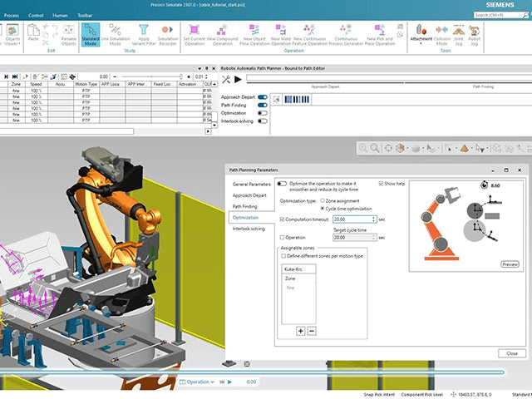Uncheck the Show help checkbox
The width and height of the screenshot is (532, 399).
381,184
